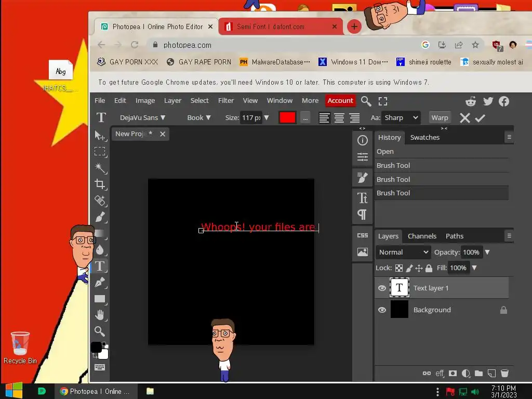Select the Rectangle Select tool
Image resolution: width=532 pixels, height=399 pixels.
[100, 151]
